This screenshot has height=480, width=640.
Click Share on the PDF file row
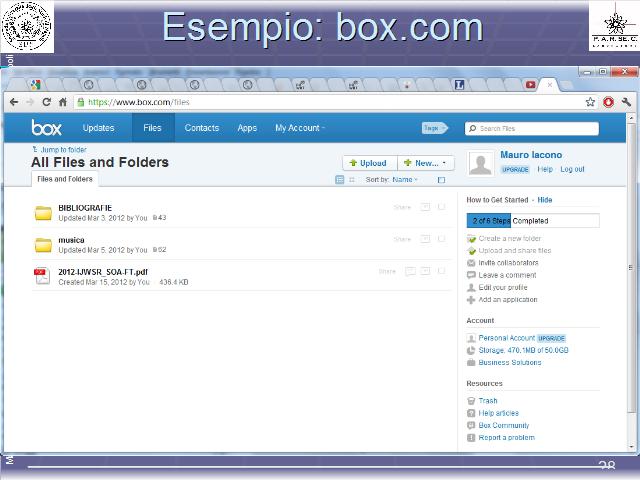(x=387, y=271)
